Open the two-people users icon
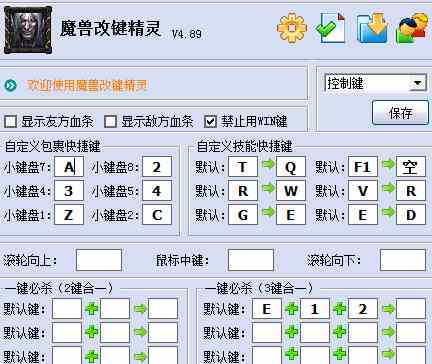 412,28
